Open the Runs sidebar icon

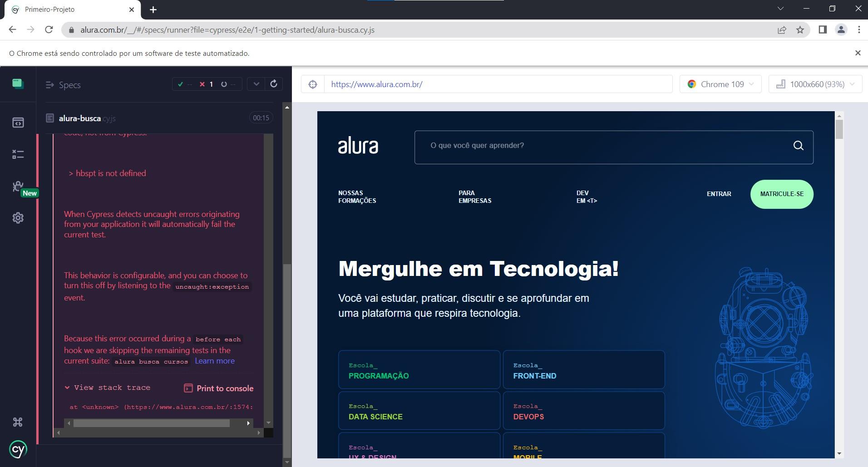18,154
